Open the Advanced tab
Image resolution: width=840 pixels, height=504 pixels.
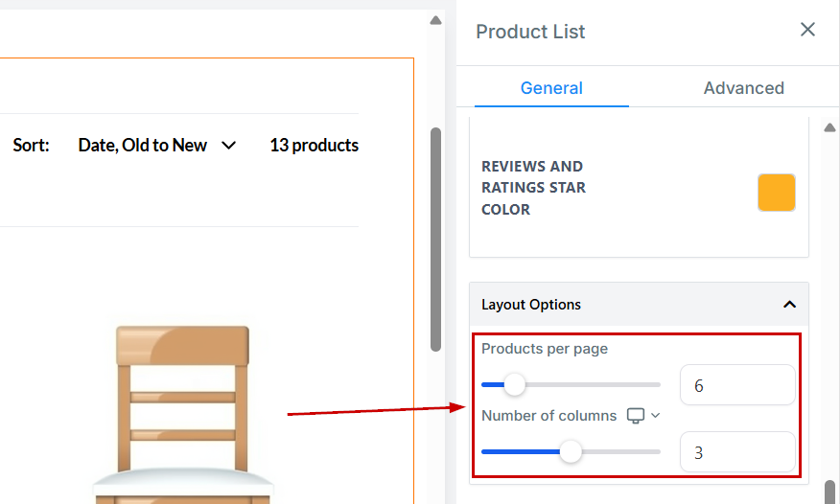tap(743, 88)
